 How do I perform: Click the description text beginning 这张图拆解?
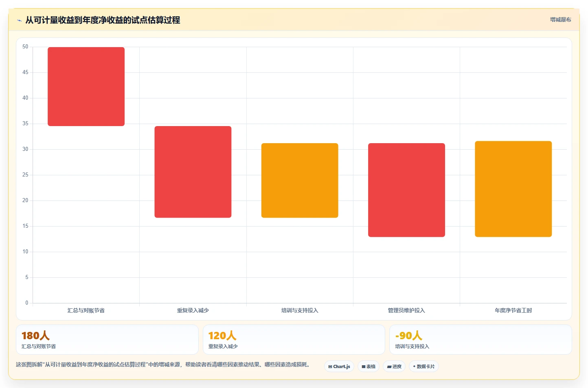pyautogui.click(x=164, y=364)
